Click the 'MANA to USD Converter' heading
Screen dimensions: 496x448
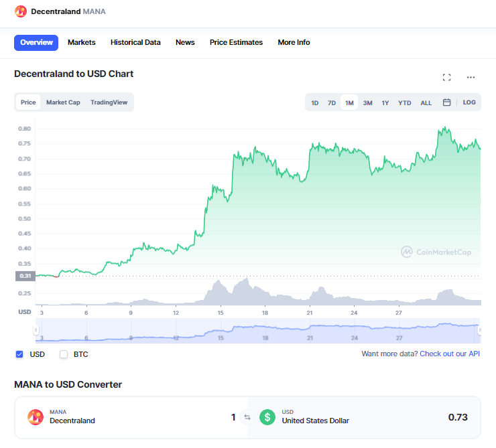[x=68, y=384]
